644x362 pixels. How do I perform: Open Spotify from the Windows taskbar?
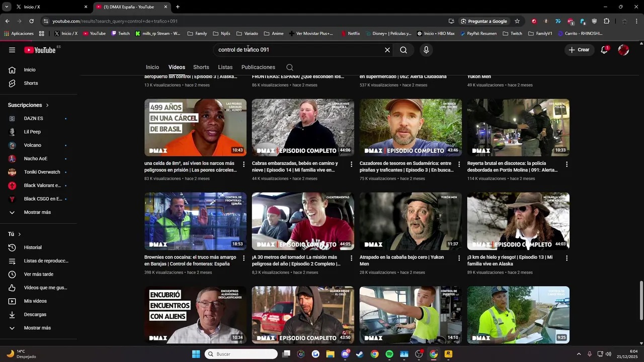389,354
